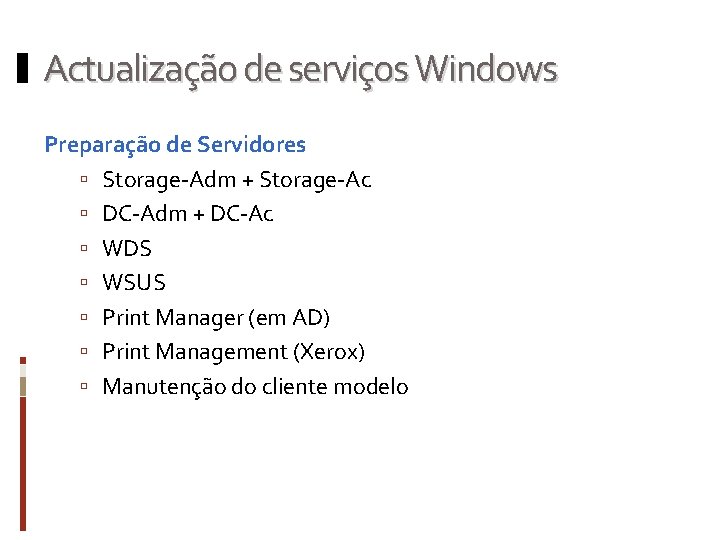Click the square bullet before DC-Adm
The height and width of the screenshot is (540, 720).
[x=84, y=213]
